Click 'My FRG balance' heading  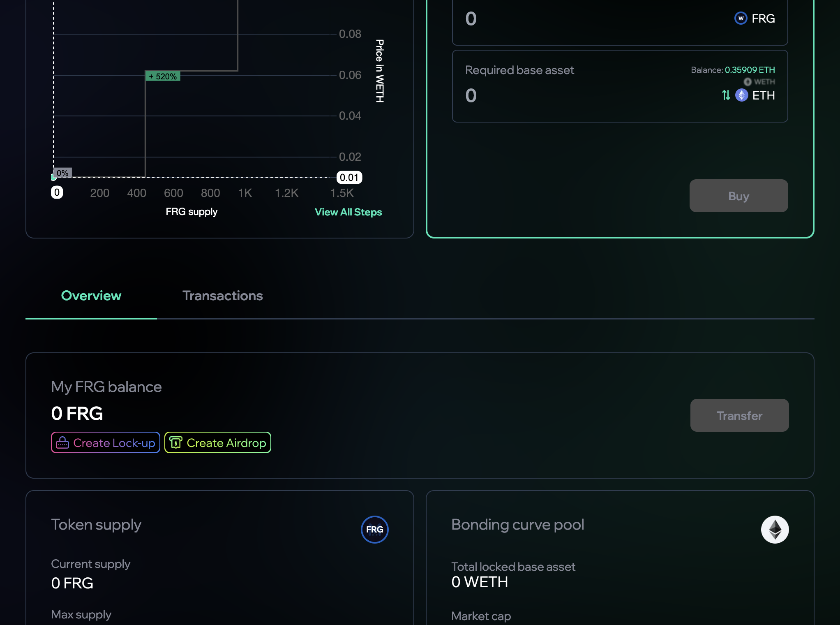tap(106, 387)
